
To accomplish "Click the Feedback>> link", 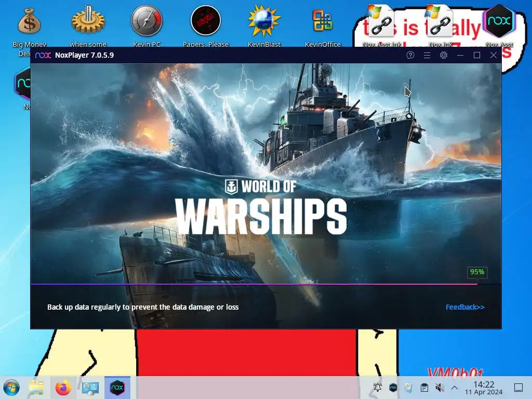I will pyautogui.click(x=465, y=307).
